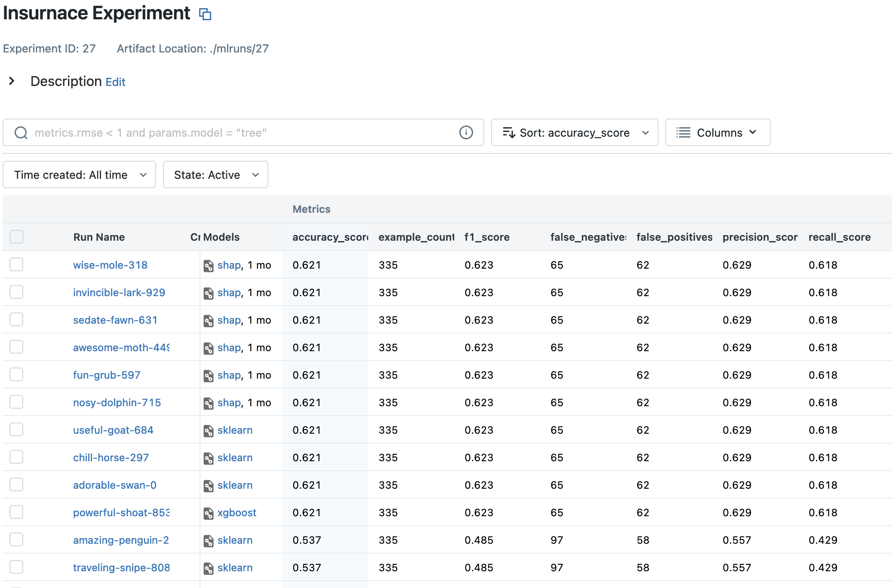Toggle the select-all runs checkbox
This screenshot has height=588, width=892.
pos(17,237)
